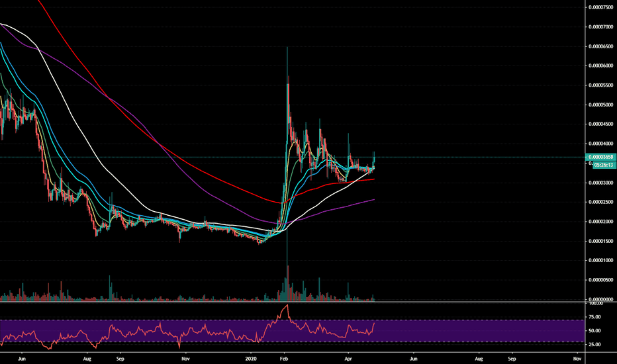Click the 0.00000000 bottom price label

[601, 299]
